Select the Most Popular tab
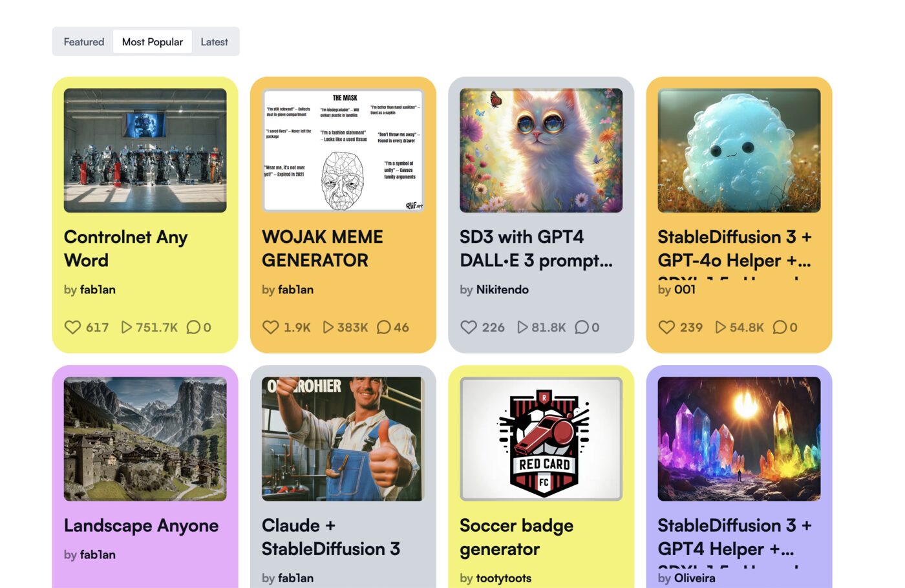 [x=153, y=42]
